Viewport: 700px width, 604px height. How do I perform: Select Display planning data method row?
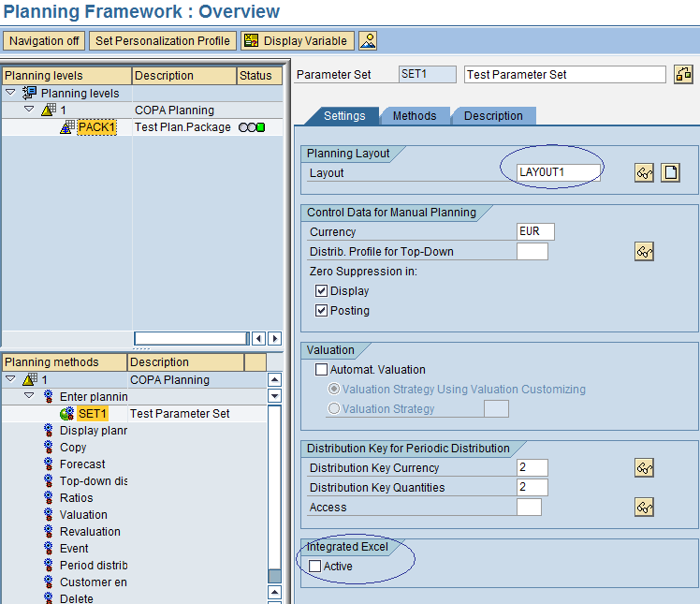[x=94, y=431]
